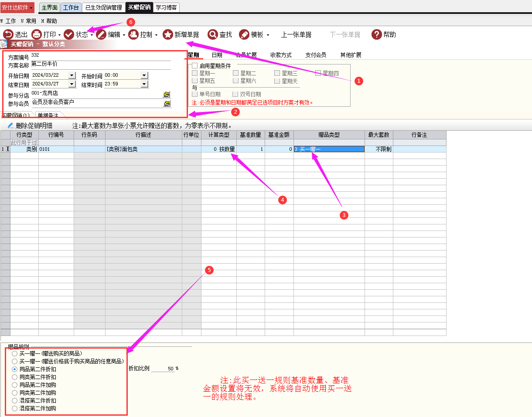Open the 帮助 menu in menu bar
Screen dimensions: 532x417
[x=49, y=21]
